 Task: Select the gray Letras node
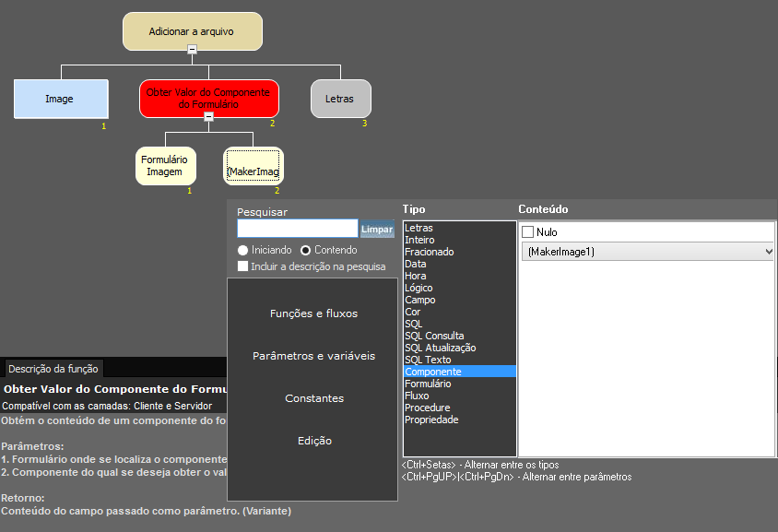(339, 99)
